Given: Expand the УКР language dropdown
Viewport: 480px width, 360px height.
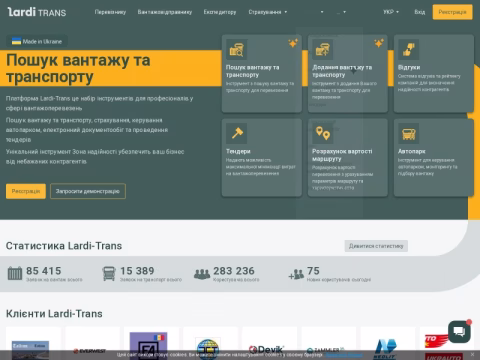Looking at the screenshot, I should (391, 12).
